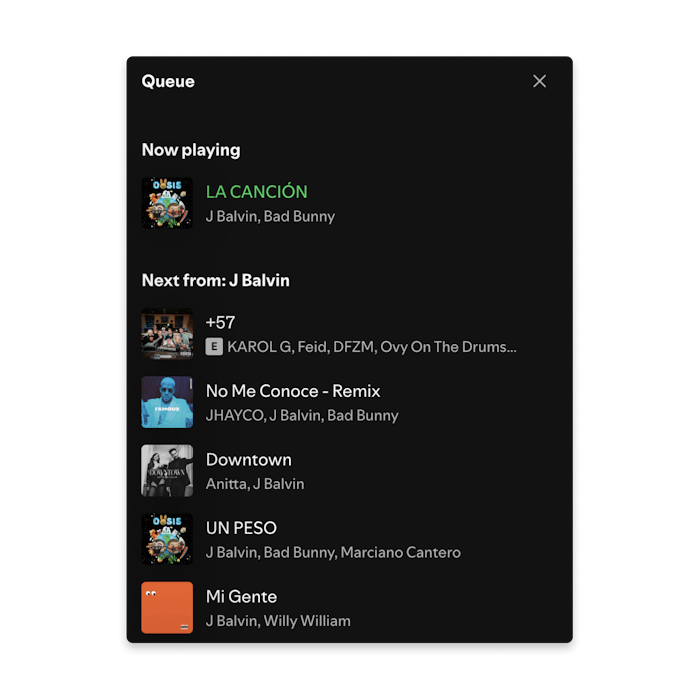Click the Now playing heading
The height and width of the screenshot is (700, 700).
191,150
